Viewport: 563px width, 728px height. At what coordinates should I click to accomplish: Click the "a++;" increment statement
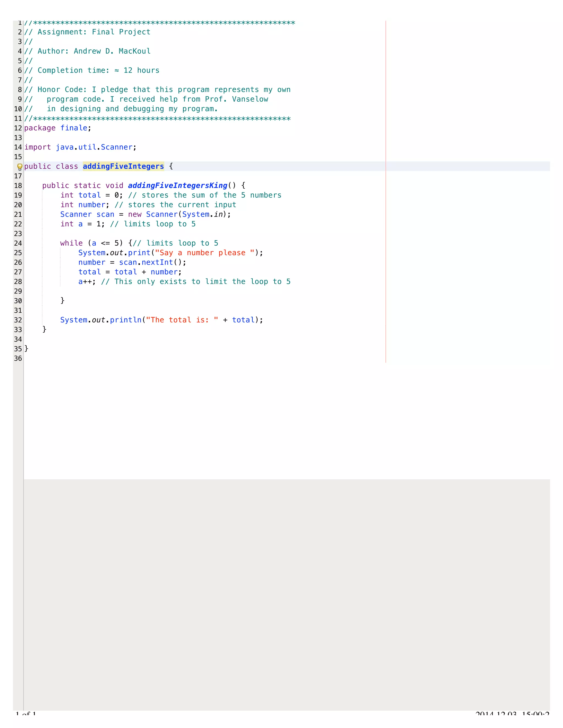pyautogui.click(x=87, y=282)
